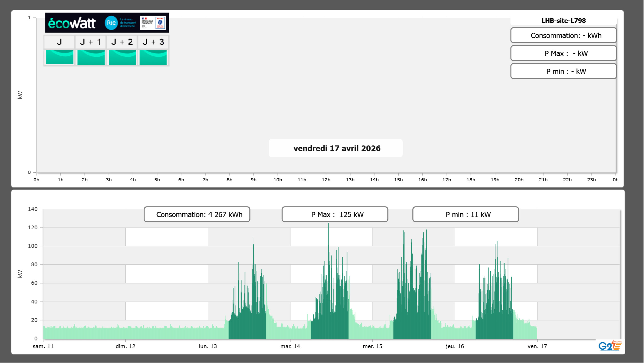Image resolution: width=644 pixels, height=363 pixels.
Task: Select the J + 2 day tab
Action: (x=122, y=42)
